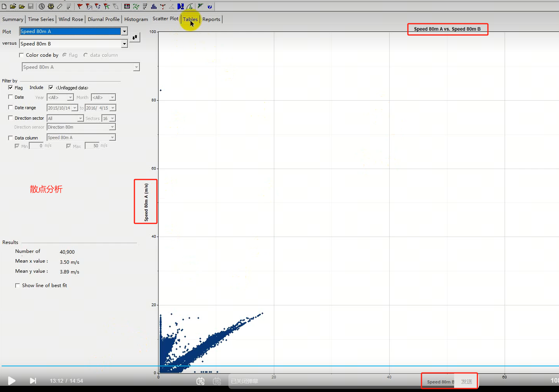Select flag radio button for color coding
559x392 pixels.
(65, 55)
